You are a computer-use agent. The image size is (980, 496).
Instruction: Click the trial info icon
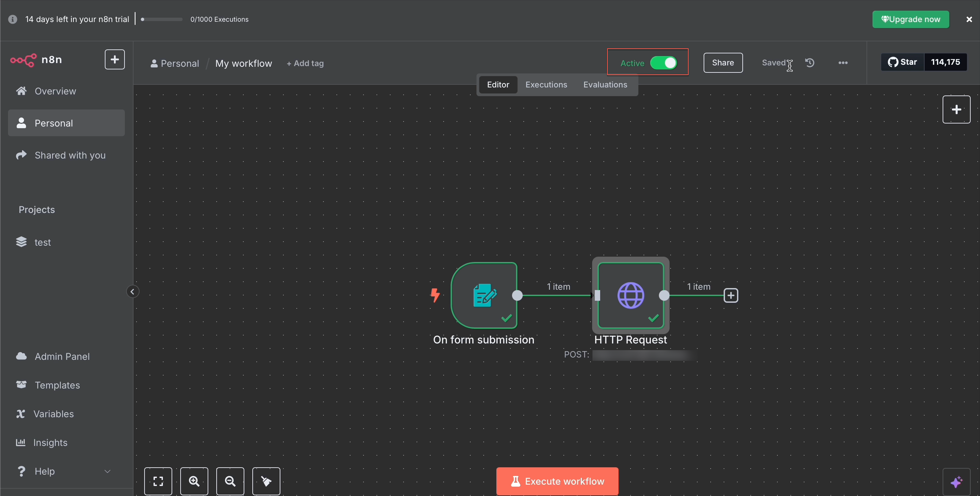tap(13, 19)
